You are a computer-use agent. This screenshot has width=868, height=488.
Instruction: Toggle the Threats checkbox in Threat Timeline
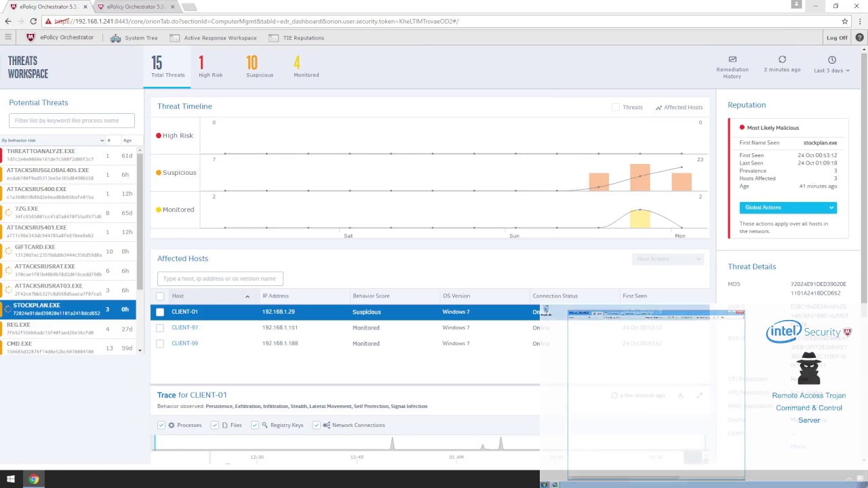click(616, 107)
